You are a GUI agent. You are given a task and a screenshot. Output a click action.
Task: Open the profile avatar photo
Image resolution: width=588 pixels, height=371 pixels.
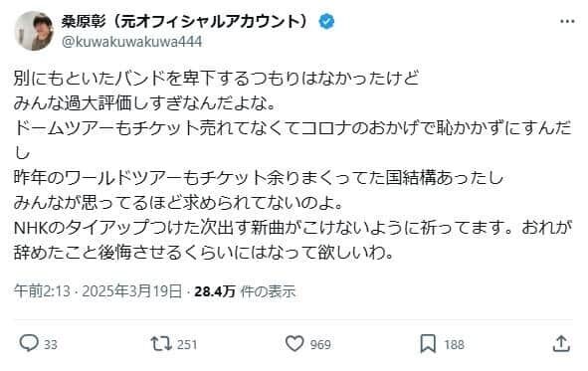[34, 31]
